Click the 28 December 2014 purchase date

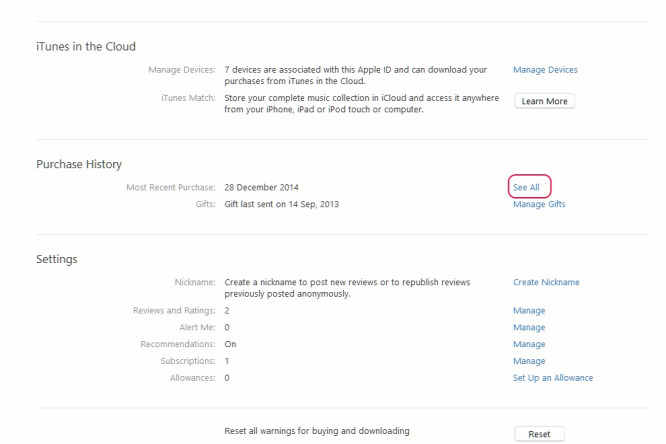[261, 187]
